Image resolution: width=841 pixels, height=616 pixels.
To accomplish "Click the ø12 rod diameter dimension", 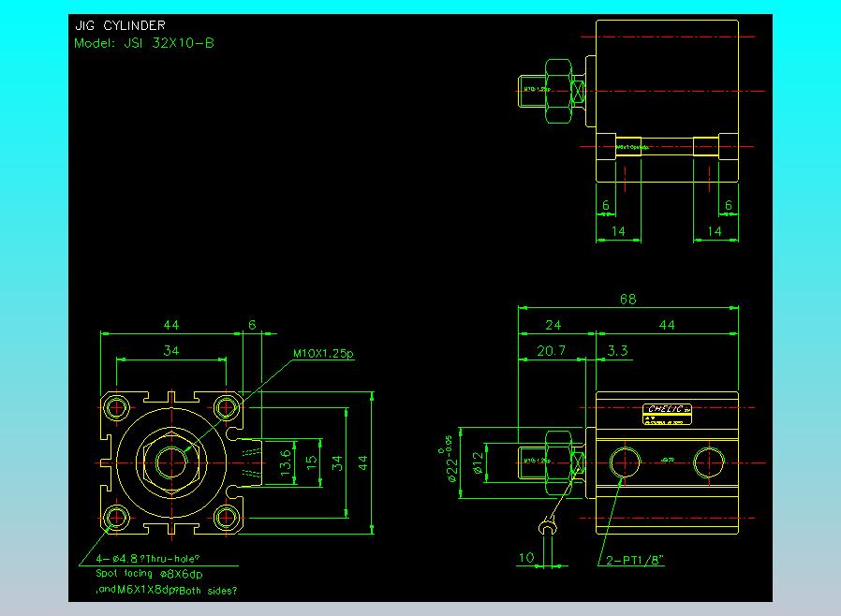I will click(x=477, y=462).
